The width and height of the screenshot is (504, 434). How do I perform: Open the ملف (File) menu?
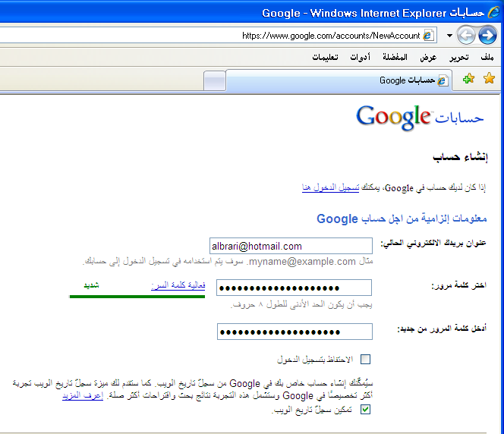(x=487, y=57)
